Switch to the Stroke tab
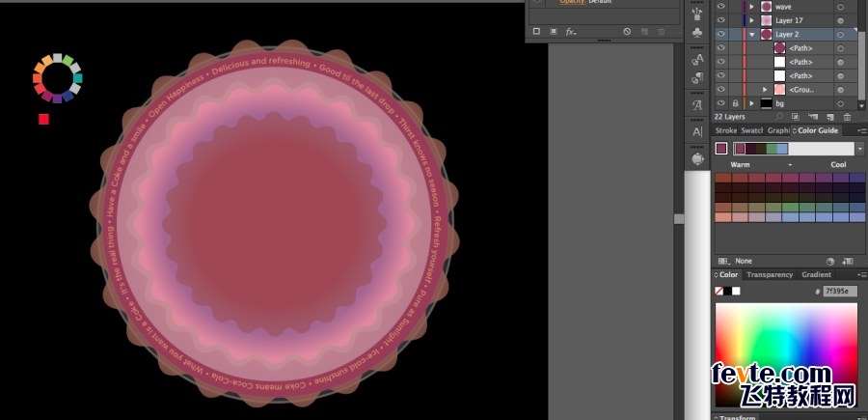This screenshot has height=420, width=868. click(x=725, y=130)
